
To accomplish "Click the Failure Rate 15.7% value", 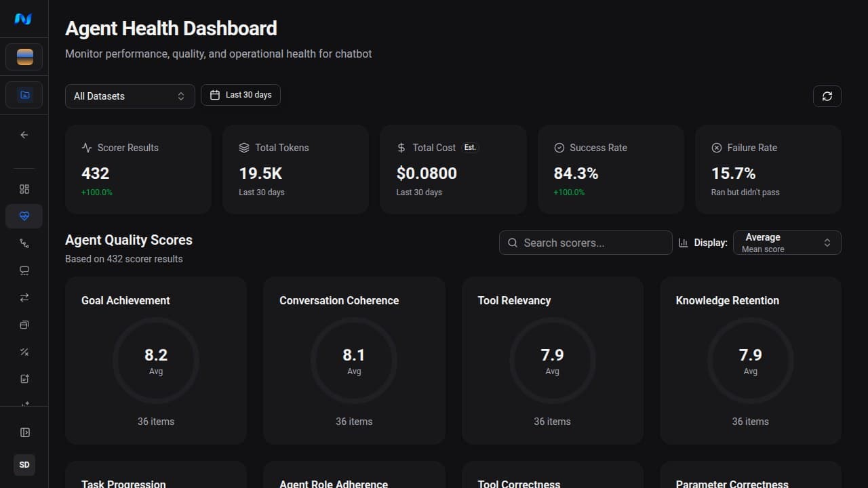I will coord(733,174).
